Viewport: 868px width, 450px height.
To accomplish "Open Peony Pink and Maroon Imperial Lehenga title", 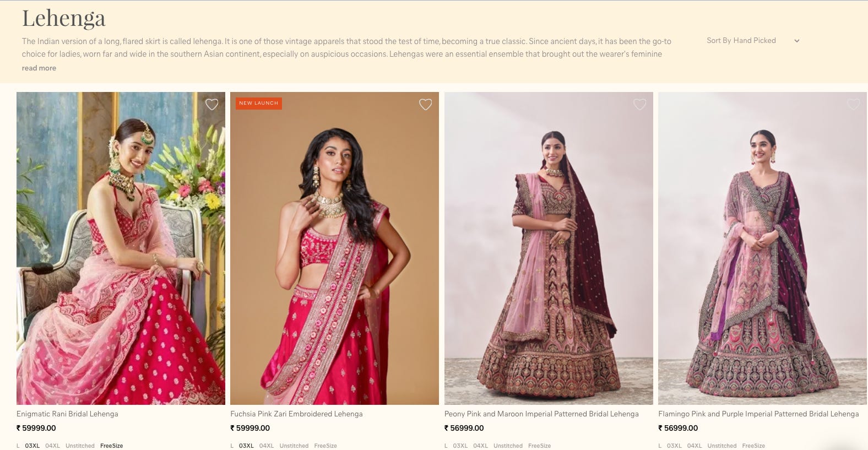I will 541,414.
